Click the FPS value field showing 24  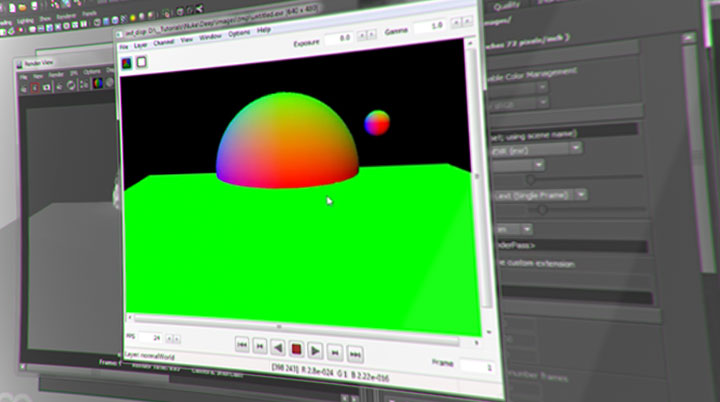(150, 338)
